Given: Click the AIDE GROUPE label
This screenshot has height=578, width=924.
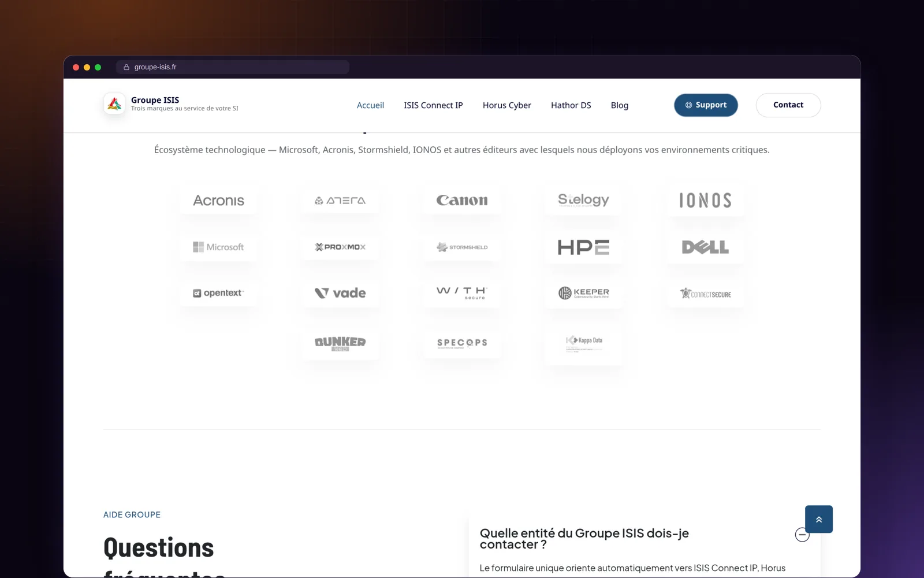Looking at the screenshot, I should pyautogui.click(x=132, y=514).
